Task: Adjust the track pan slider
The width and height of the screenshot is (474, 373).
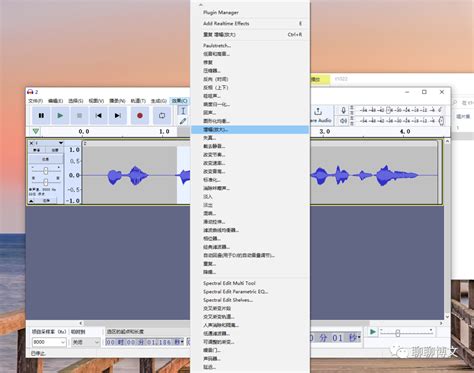Action: (x=46, y=182)
